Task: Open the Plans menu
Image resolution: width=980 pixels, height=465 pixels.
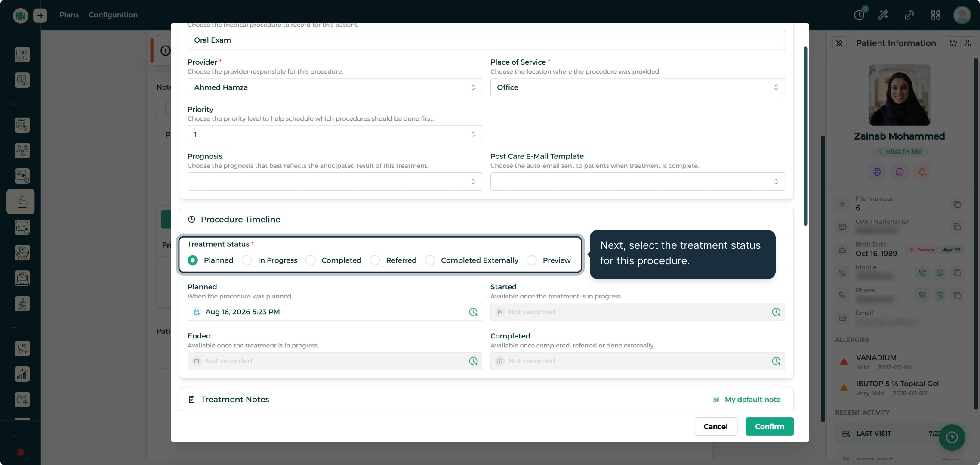Action: (x=69, y=15)
